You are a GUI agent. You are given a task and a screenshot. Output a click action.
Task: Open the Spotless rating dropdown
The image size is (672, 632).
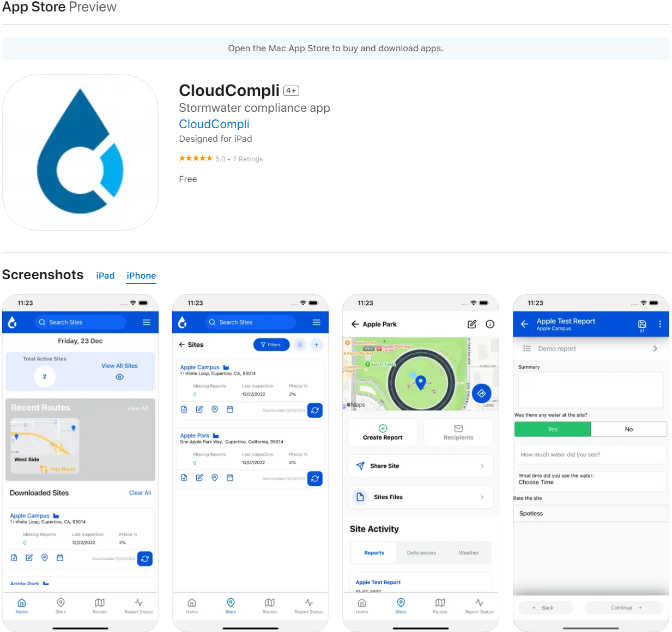point(591,514)
